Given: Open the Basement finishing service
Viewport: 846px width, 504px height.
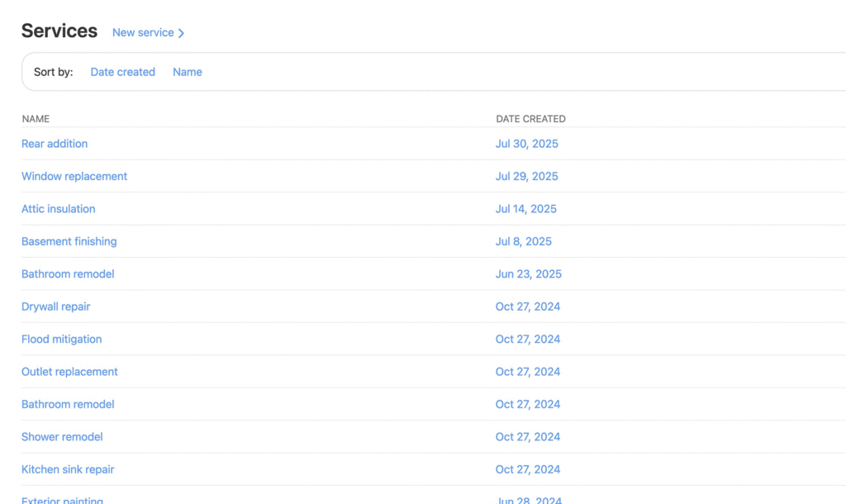Looking at the screenshot, I should click(x=69, y=241).
